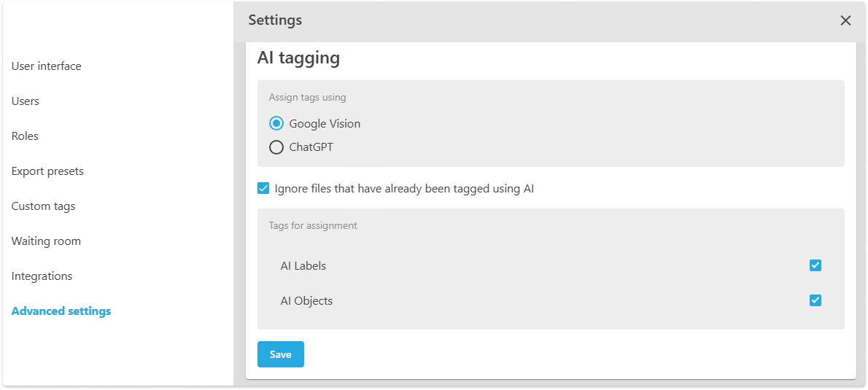Viewport: 868px width, 390px height.
Task: Click the AI Objects row label text
Action: [x=306, y=301]
